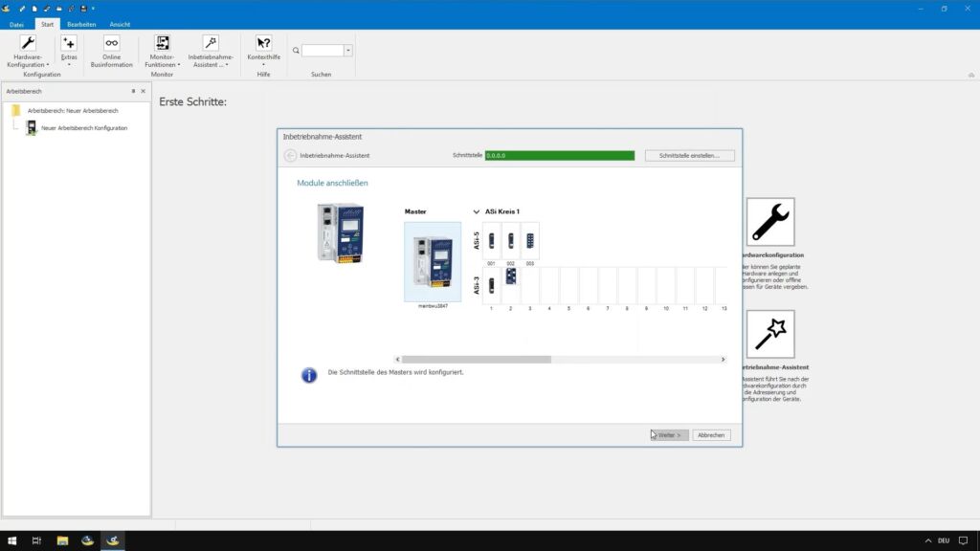Collapse the ASi Kreis 1 section
This screenshot has width=980, height=551.
coord(476,211)
